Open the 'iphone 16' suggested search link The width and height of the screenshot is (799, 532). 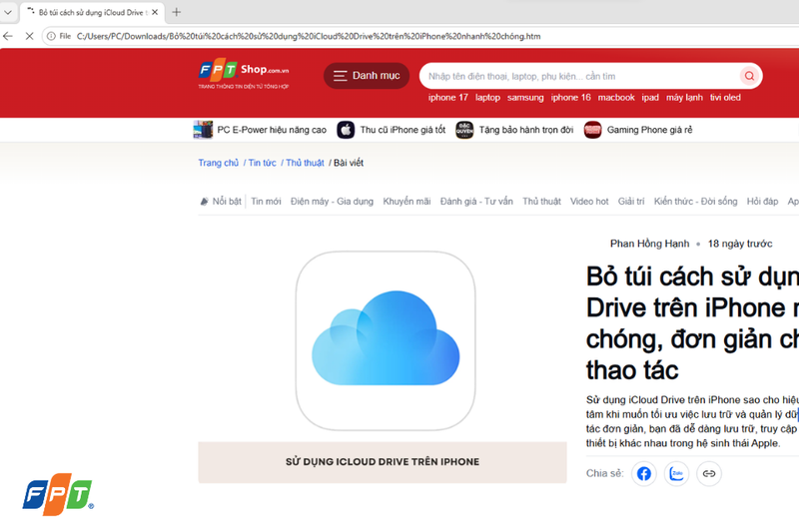(x=570, y=97)
